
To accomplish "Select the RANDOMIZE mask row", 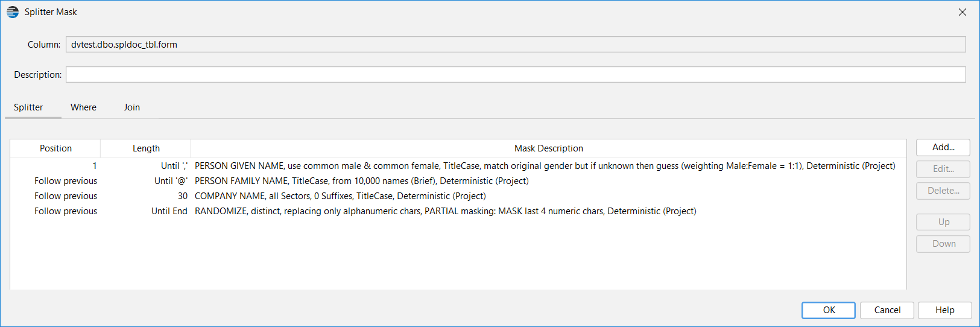I will coord(458,211).
